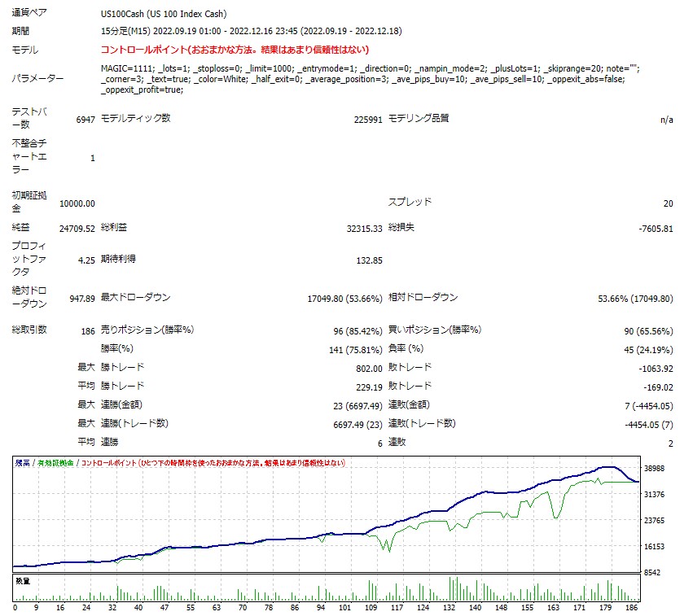Image resolution: width=693 pixels, height=616 pixels.
Task: Click the 期待利得 label
Action: [118, 259]
